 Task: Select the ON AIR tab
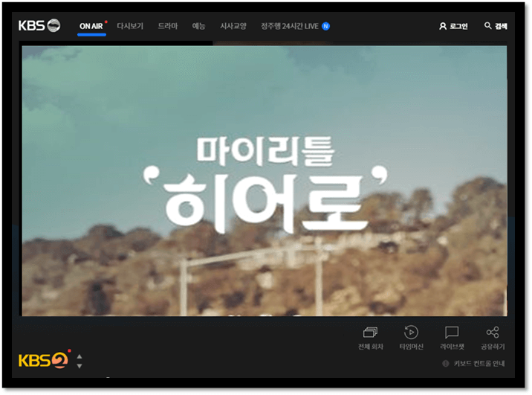(91, 26)
